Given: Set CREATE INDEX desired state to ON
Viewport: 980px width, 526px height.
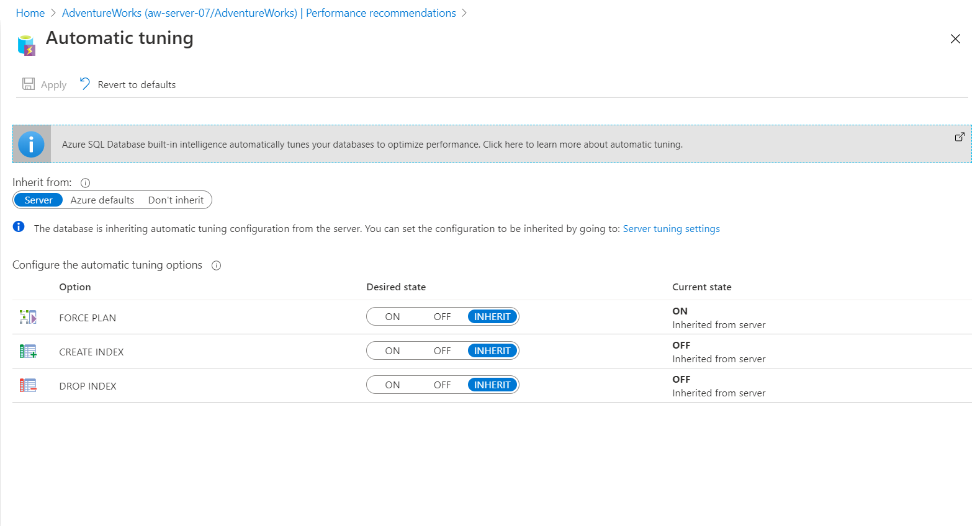Looking at the screenshot, I should point(392,350).
